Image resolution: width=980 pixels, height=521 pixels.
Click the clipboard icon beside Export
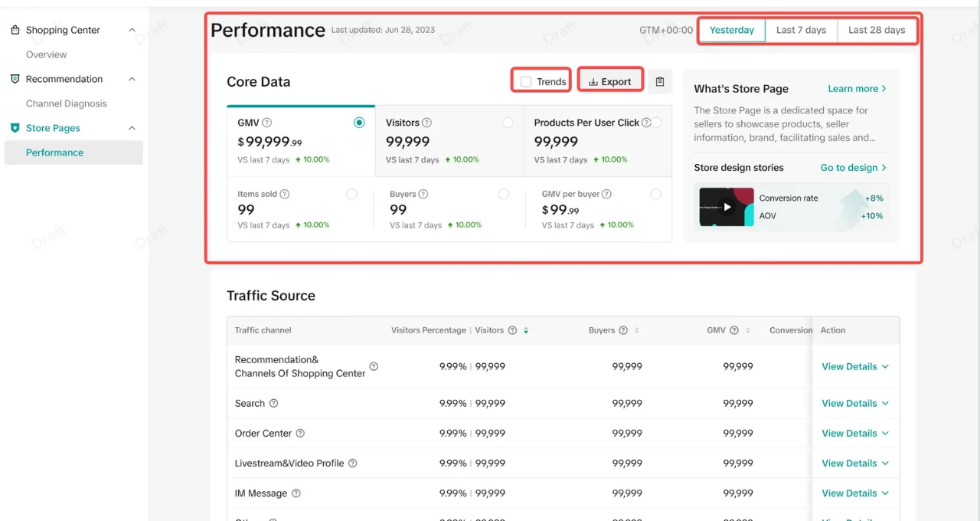pos(660,82)
